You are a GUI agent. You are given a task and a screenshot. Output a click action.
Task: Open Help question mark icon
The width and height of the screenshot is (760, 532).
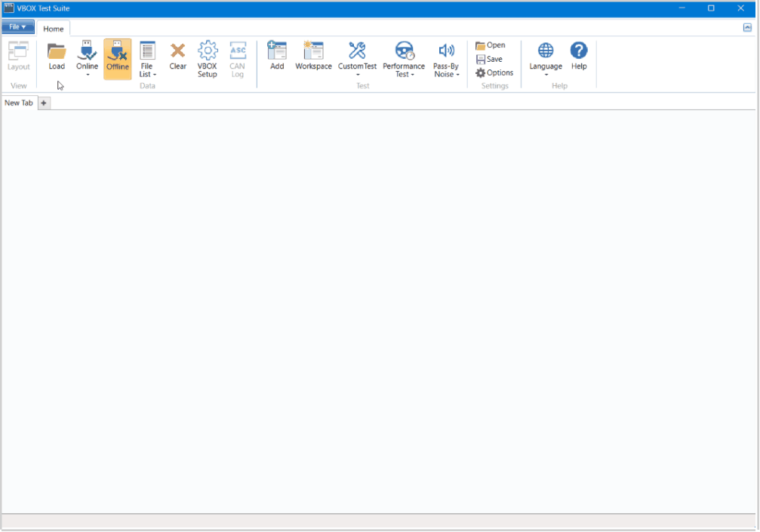click(579, 52)
